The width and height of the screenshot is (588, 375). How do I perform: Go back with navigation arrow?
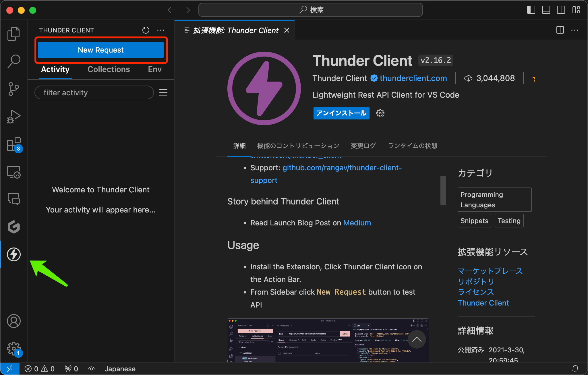coord(171,10)
